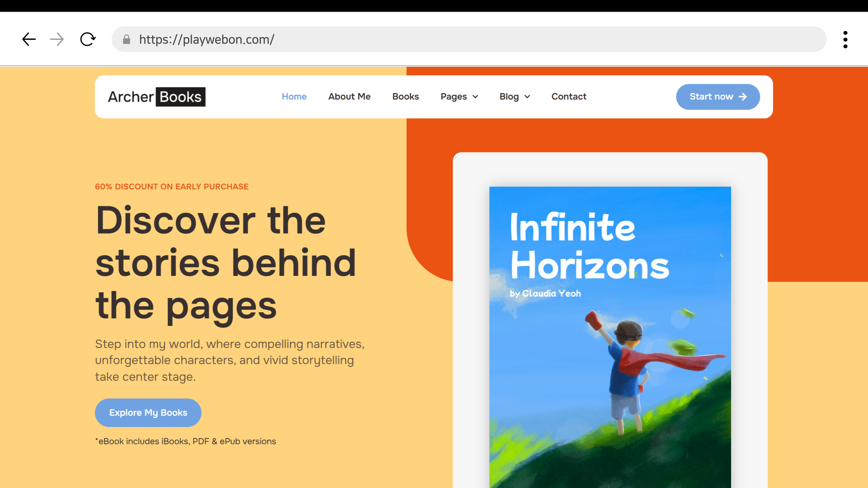
Task: Click the arrow icon in Start now
Action: pyautogui.click(x=743, y=97)
